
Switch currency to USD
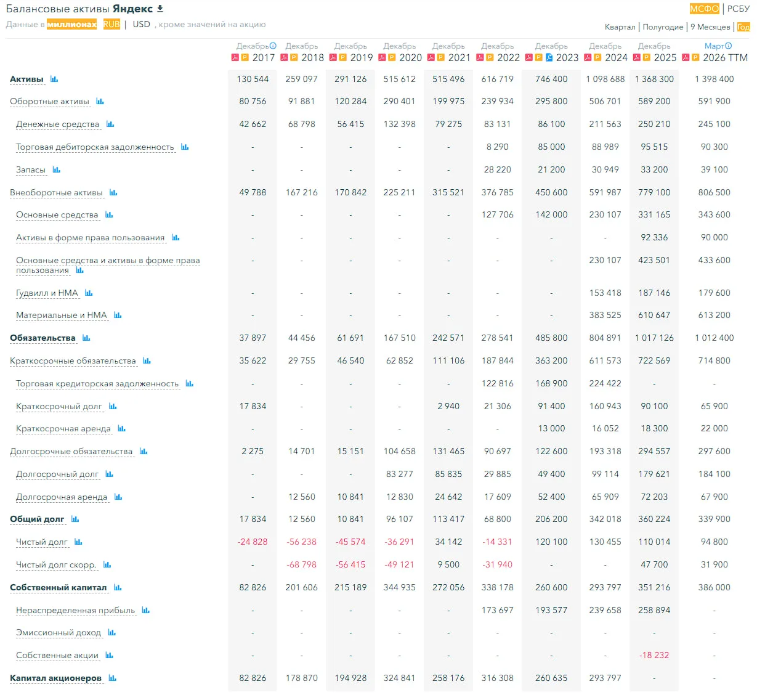click(x=141, y=24)
